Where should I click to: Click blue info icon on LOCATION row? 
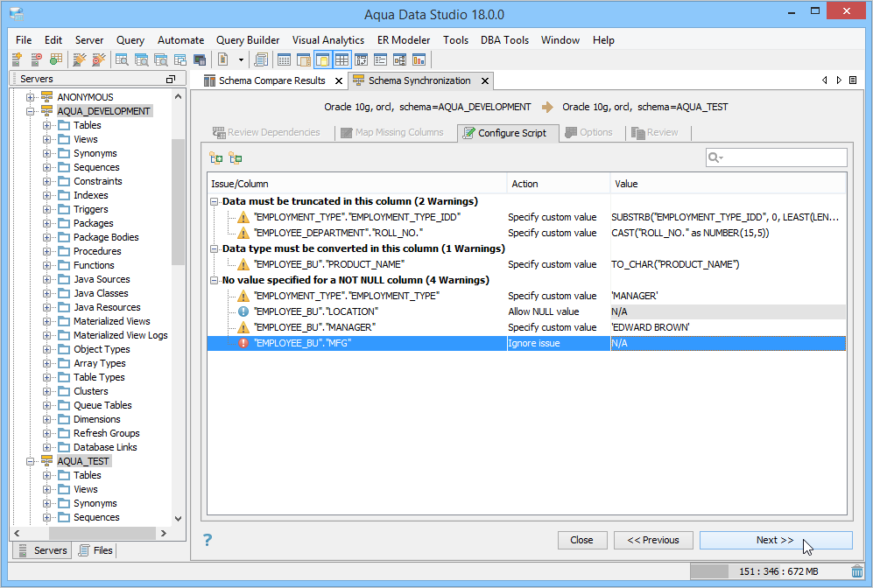pyautogui.click(x=243, y=311)
